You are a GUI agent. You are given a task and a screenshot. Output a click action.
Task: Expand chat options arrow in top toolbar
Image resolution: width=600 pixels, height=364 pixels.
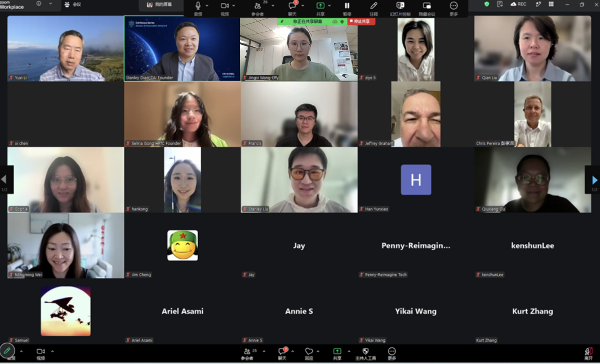[x=303, y=6]
